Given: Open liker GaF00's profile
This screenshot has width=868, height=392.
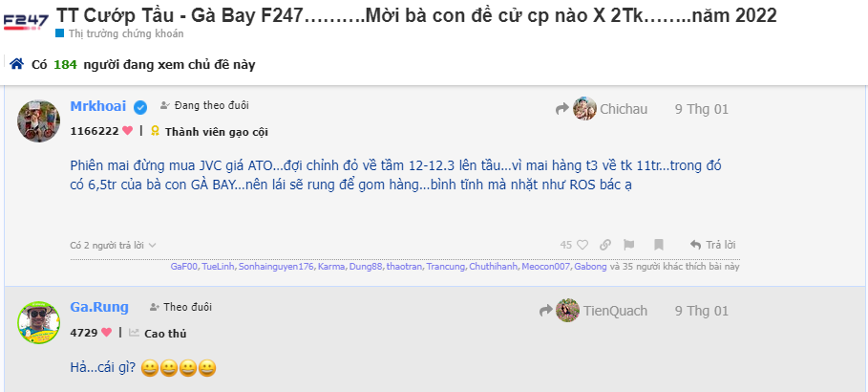Looking at the screenshot, I should tap(183, 267).
